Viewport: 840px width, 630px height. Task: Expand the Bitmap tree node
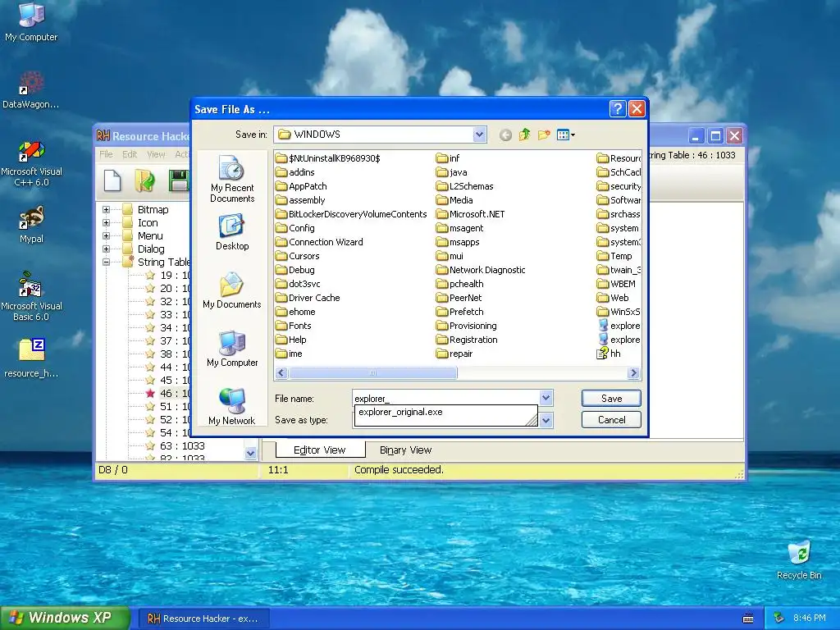pos(106,209)
